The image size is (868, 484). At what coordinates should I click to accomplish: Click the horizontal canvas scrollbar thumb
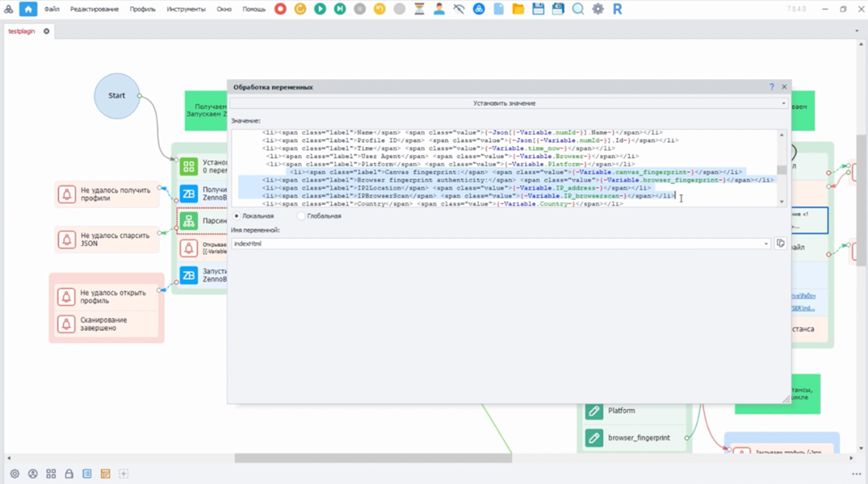pyautogui.click(x=373, y=458)
